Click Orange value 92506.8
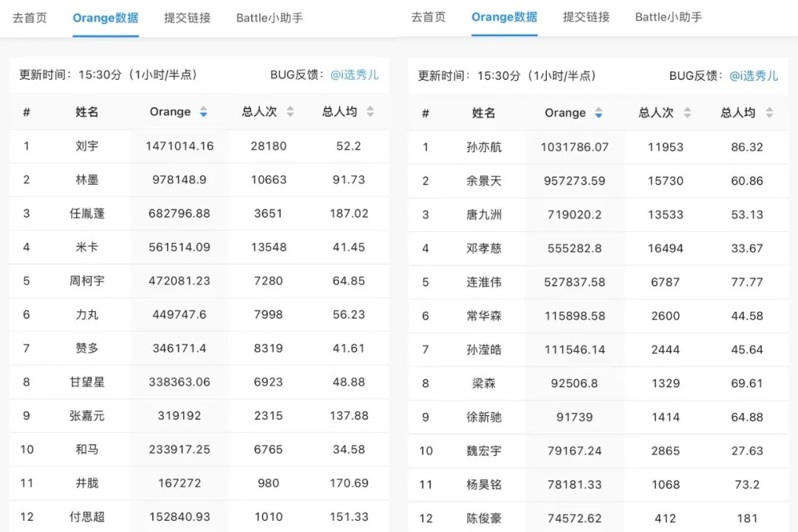Screen dimensions: 798x532 point(575,383)
